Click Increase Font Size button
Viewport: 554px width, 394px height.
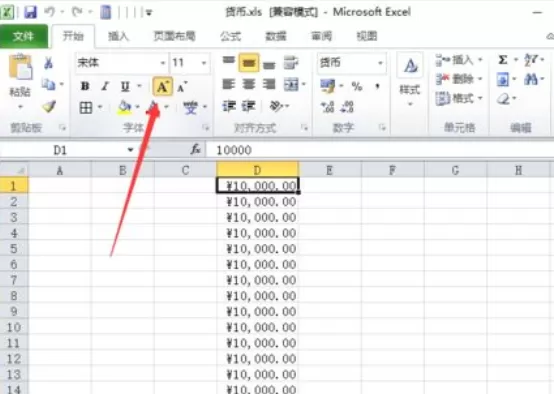163,87
